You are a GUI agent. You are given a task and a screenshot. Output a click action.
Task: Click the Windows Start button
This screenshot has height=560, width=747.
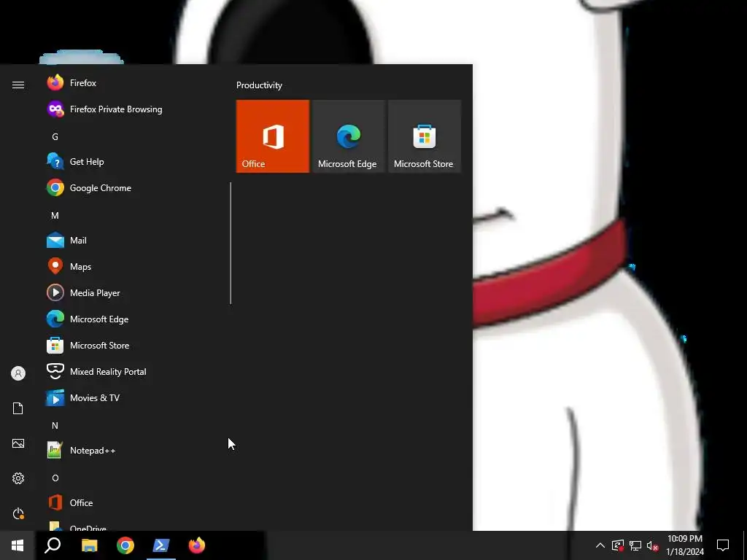coord(18,545)
